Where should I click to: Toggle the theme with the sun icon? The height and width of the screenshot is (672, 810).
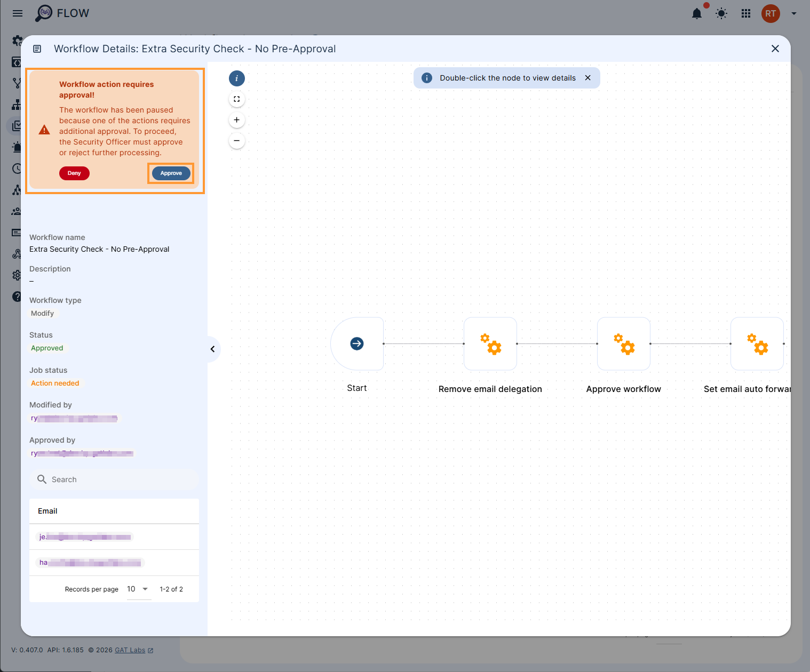click(721, 13)
